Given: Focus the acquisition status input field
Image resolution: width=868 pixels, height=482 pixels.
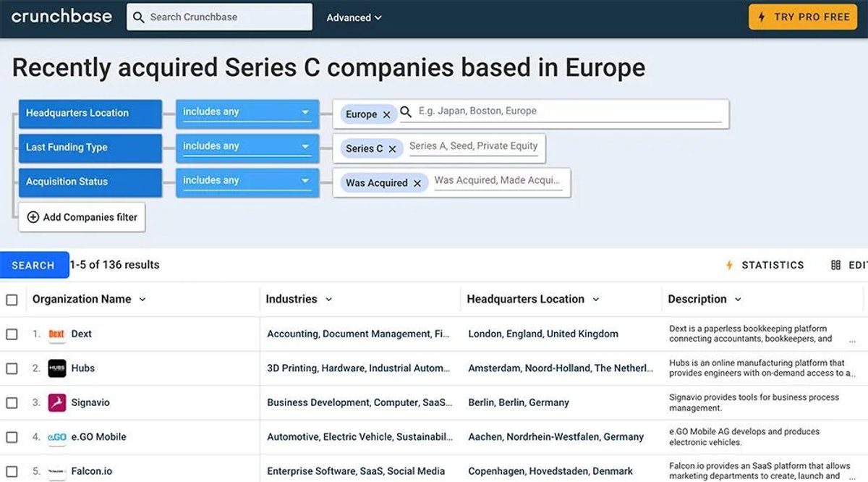Looking at the screenshot, I should point(498,181).
